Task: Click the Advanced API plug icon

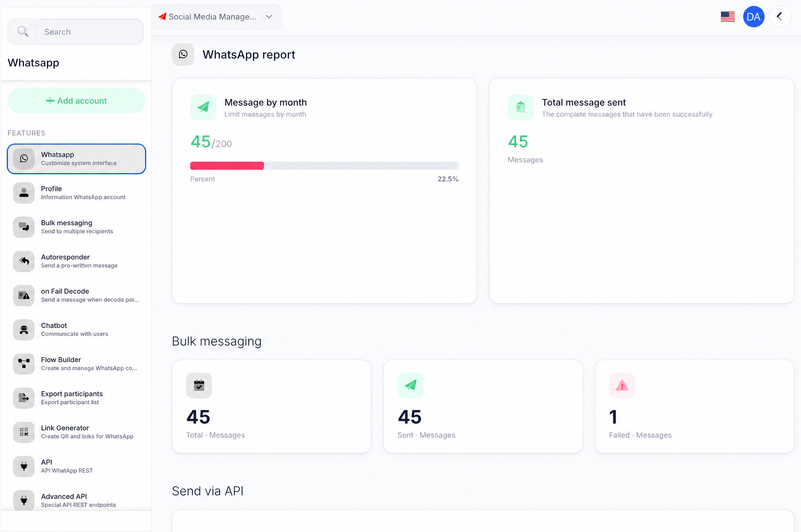Action: coord(24,500)
